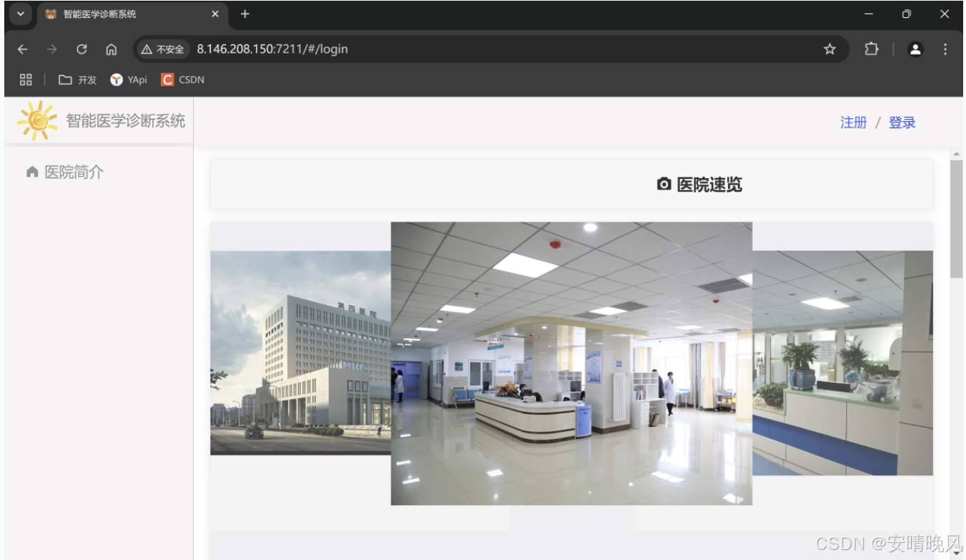966x560 pixels.
Task: Click the 登录 link
Action: [x=902, y=123]
